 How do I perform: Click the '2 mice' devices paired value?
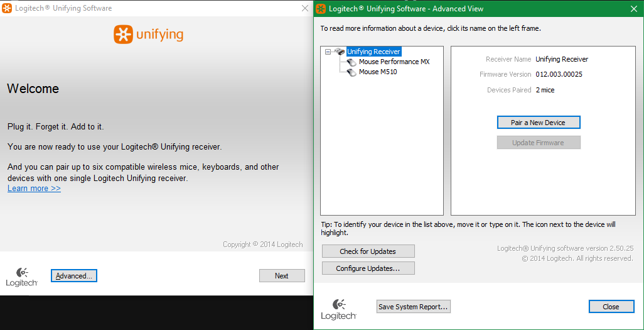coord(545,90)
